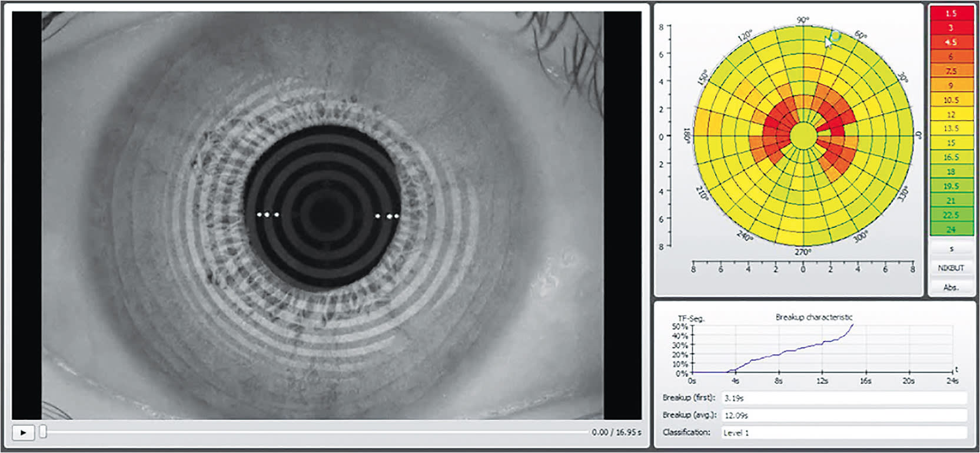Click the TF-Seg. axis label
This screenshot has height=453, width=980.
coord(691,319)
